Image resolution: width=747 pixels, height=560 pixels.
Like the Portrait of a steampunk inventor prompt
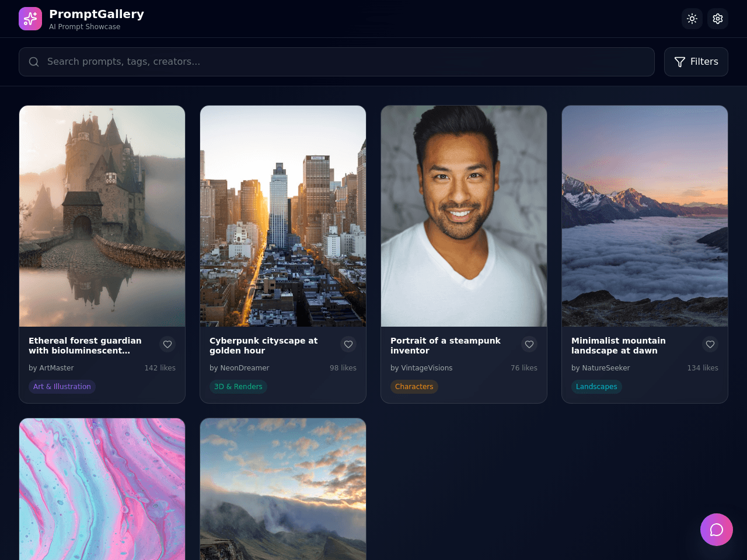pos(529,345)
